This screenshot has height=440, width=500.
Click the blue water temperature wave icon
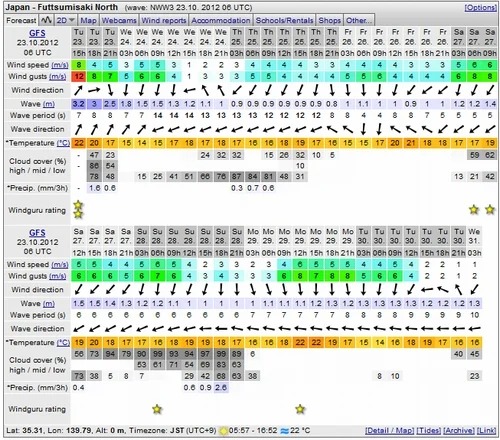[284, 431]
